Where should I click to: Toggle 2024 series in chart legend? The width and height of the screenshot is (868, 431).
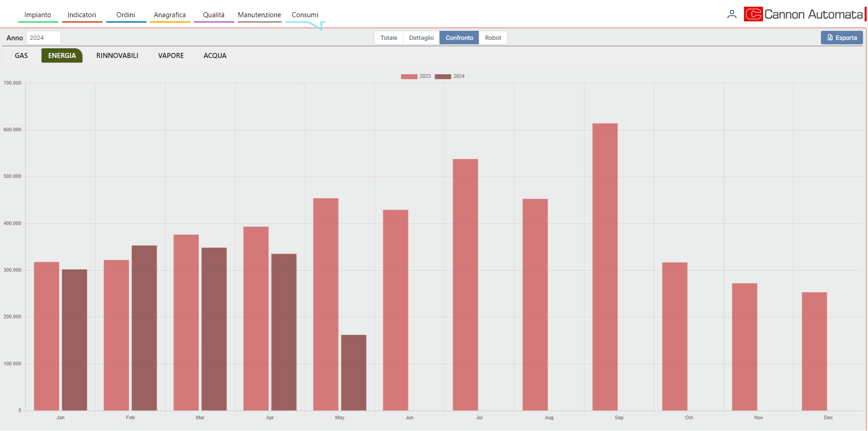(x=449, y=77)
